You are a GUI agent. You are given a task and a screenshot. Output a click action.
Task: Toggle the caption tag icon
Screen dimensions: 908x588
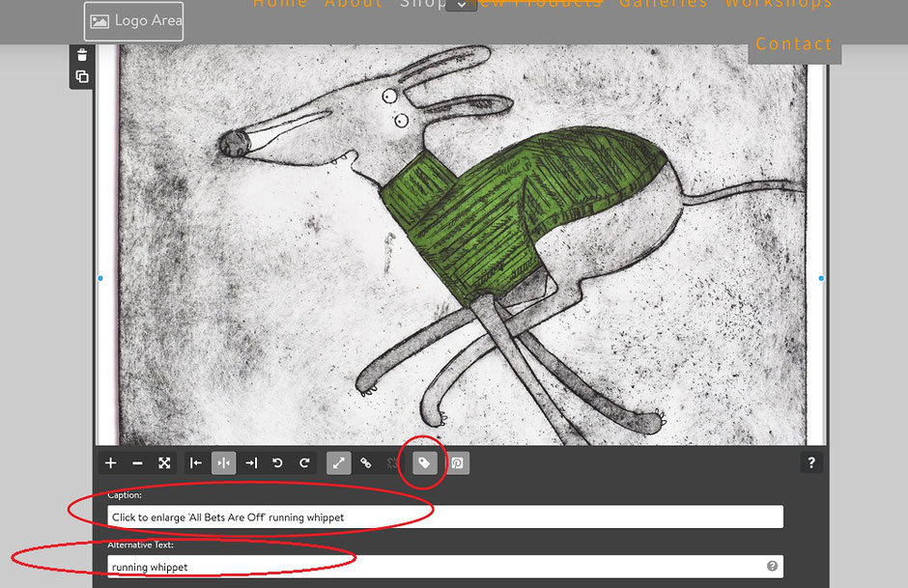(424, 463)
